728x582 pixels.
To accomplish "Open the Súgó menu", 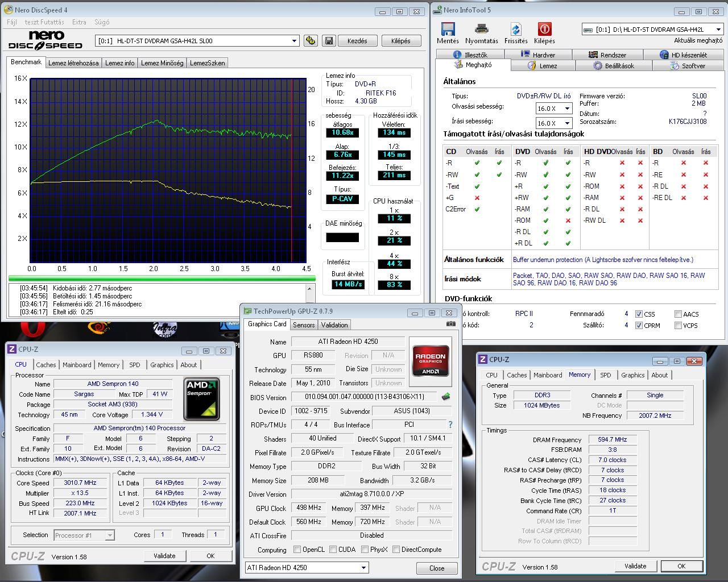I will tap(102, 22).
